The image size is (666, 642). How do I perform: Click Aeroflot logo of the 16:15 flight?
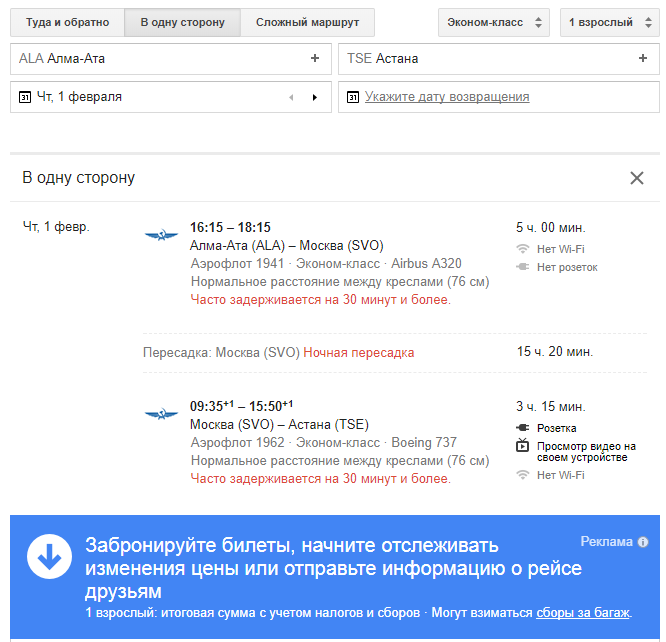[160, 235]
